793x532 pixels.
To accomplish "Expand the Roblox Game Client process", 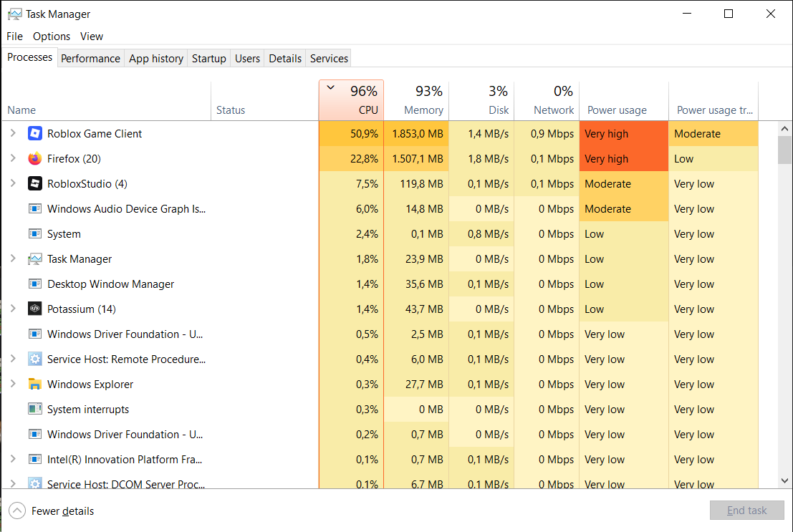I will point(13,133).
